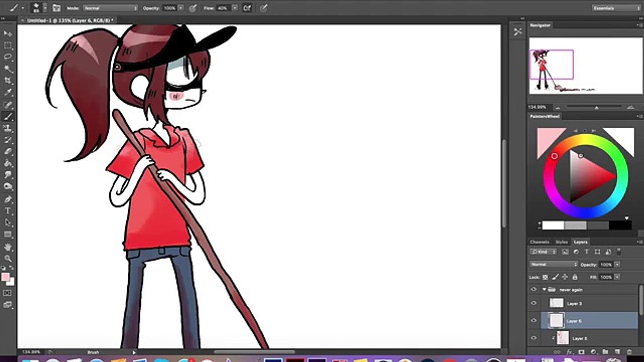Hide the 'never again' group
This screenshot has width=644, height=362.
(x=534, y=290)
